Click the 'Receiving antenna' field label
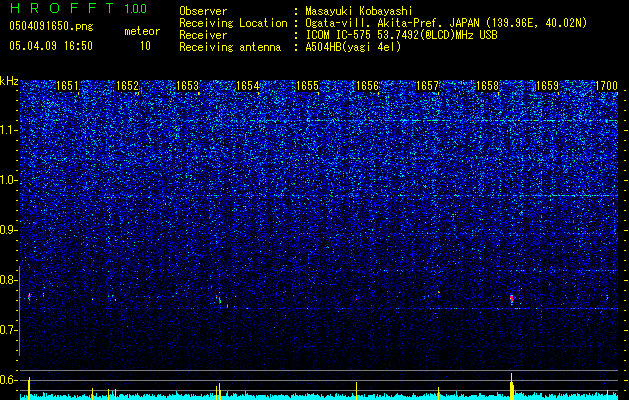Screen dimensions: 629x400 point(230,47)
